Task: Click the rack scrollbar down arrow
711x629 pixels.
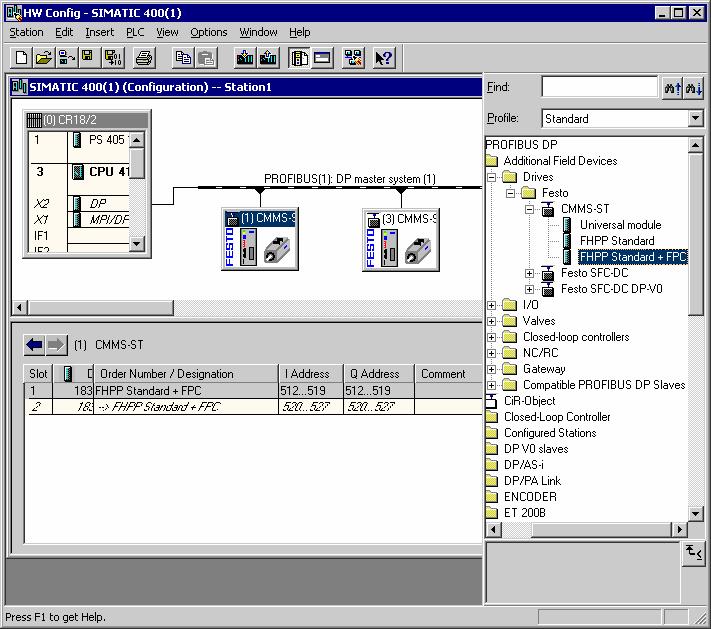Action: pos(137,244)
